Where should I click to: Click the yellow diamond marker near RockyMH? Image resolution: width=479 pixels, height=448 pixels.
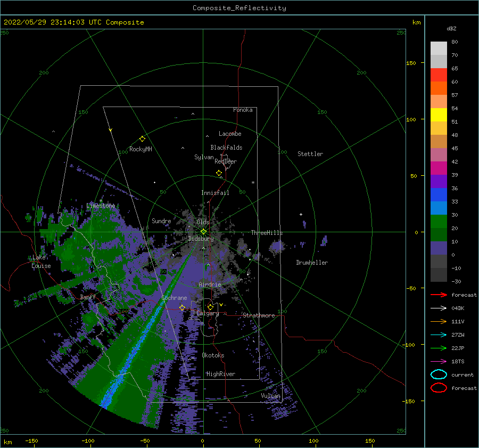142,139
